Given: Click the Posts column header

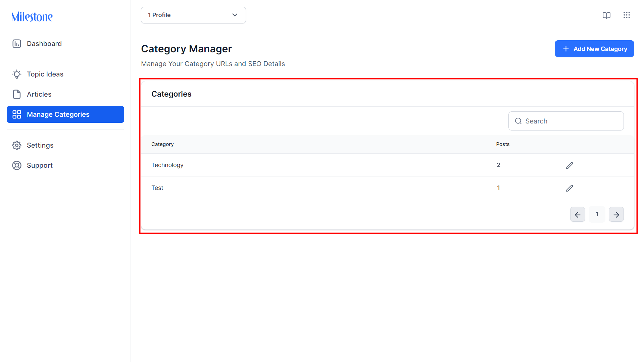Looking at the screenshot, I should [503, 144].
